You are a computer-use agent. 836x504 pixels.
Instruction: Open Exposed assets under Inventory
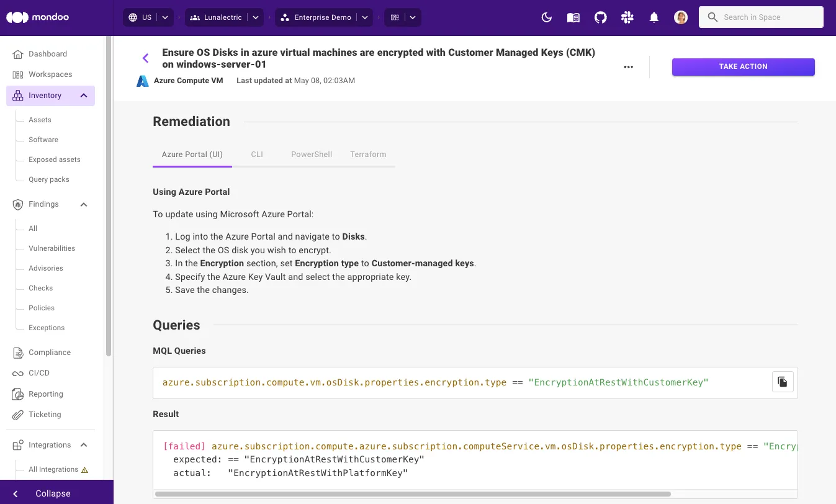click(x=55, y=160)
